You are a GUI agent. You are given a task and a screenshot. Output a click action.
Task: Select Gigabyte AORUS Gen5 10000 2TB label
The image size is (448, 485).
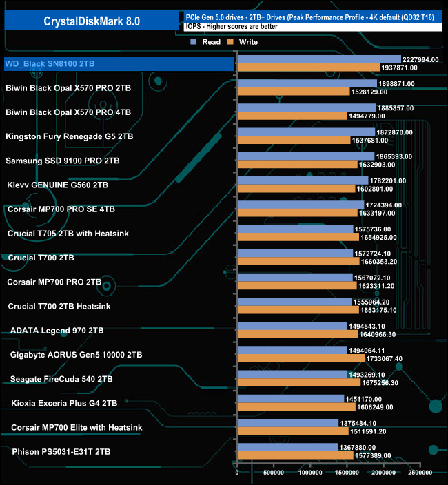pyautogui.click(x=76, y=355)
